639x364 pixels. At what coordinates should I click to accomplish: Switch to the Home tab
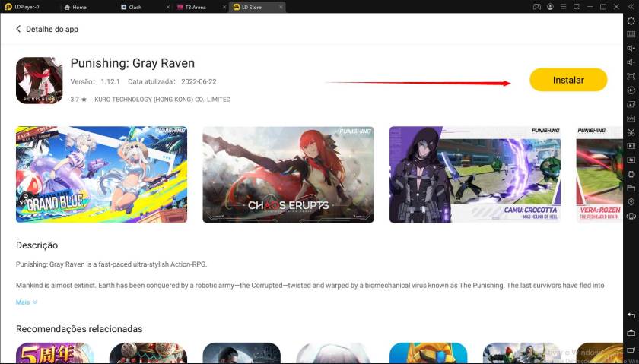pos(75,7)
